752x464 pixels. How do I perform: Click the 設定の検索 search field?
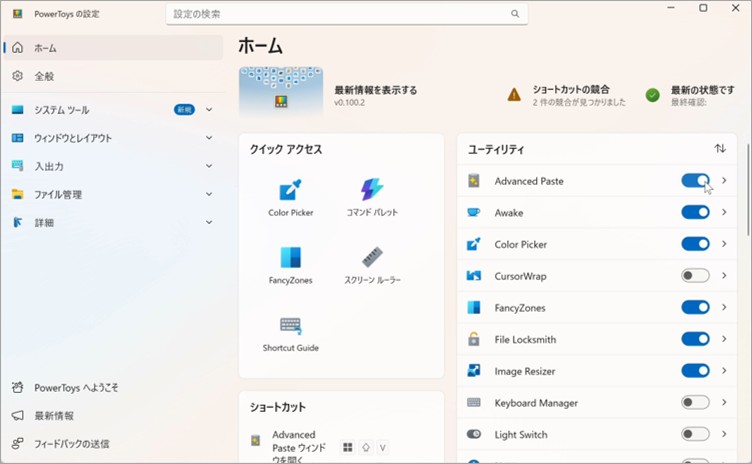pos(347,14)
